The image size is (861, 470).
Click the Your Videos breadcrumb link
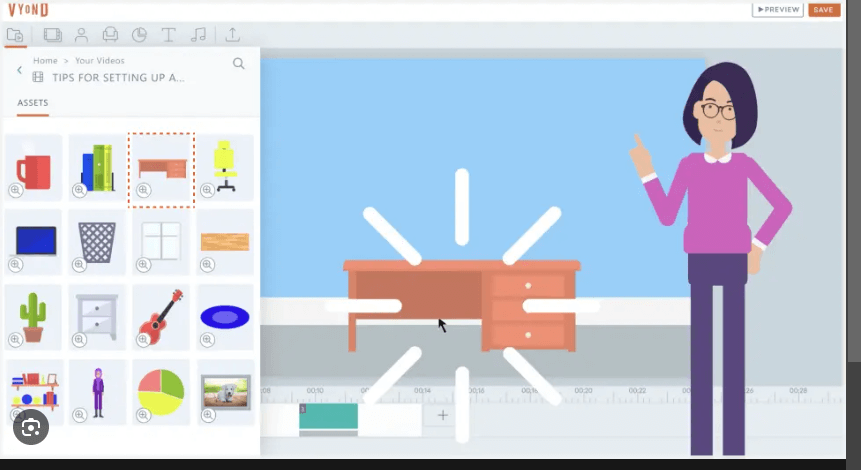[x=100, y=61]
